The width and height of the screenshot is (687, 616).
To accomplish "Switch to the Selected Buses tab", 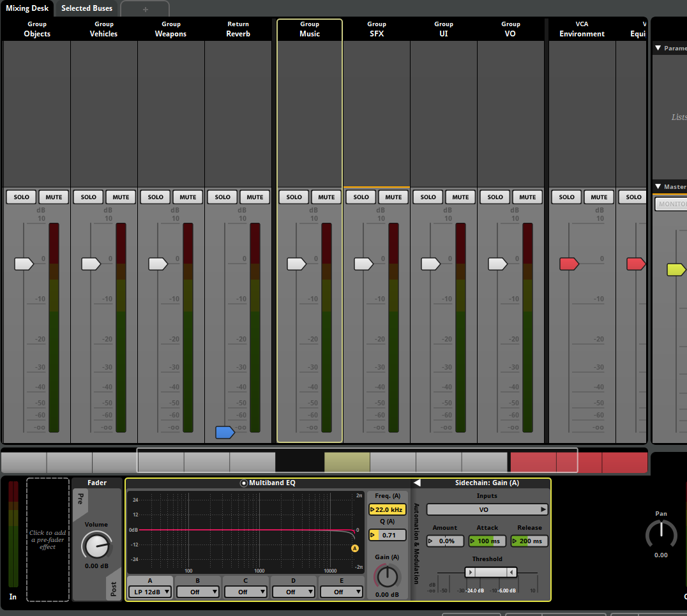I will (x=86, y=8).
